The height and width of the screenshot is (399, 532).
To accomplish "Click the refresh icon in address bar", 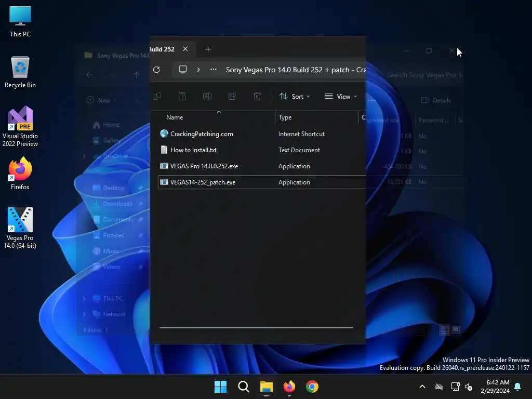I will (x=156, y=70).
